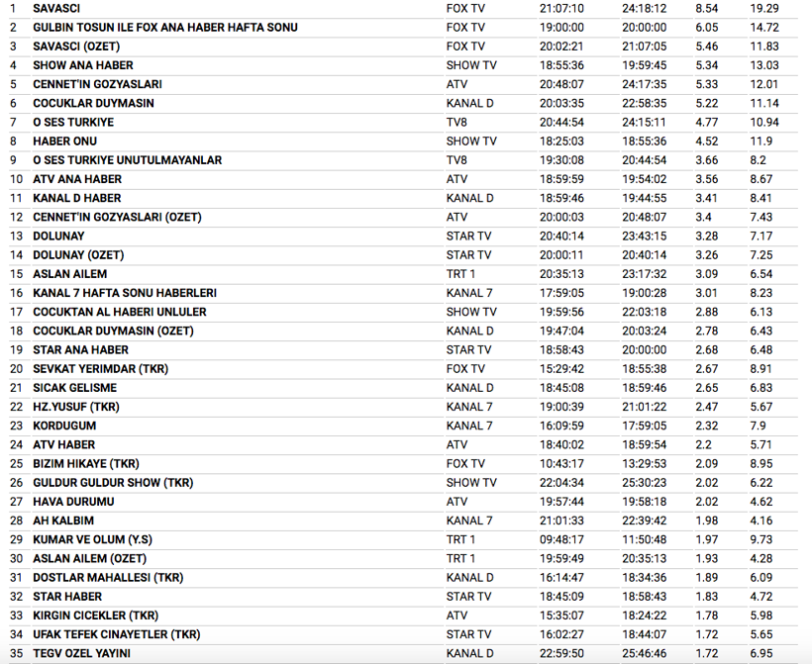Click the start time 20:35:13 for ASLAN AILEM
This screenshot has height=664, width=812.
tap(560, 274)
